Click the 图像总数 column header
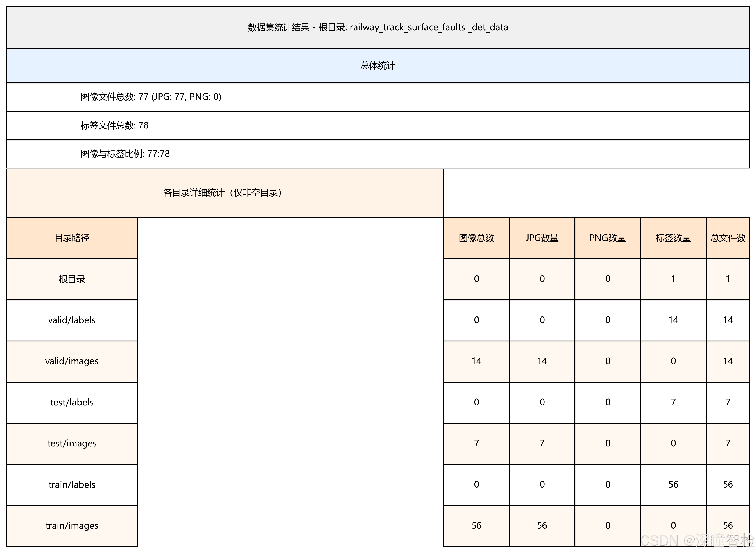This screenshot has height=553, width=756. pos(476,238)
